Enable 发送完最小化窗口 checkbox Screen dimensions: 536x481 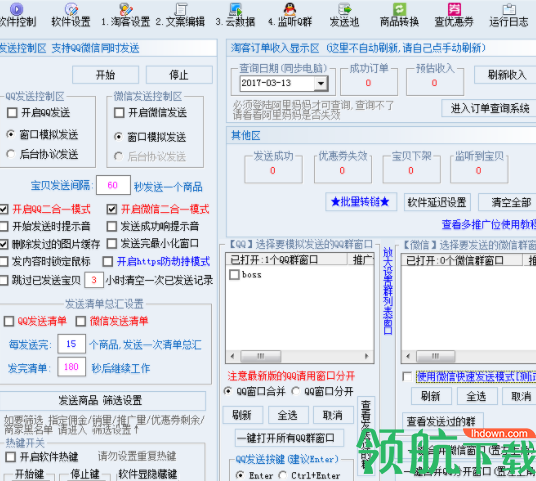112,243
